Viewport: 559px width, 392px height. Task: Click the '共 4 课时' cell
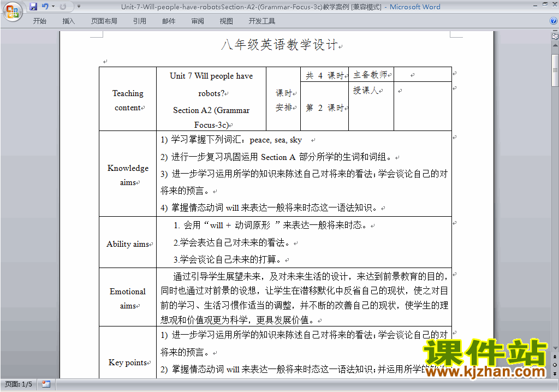click(324, 75)
